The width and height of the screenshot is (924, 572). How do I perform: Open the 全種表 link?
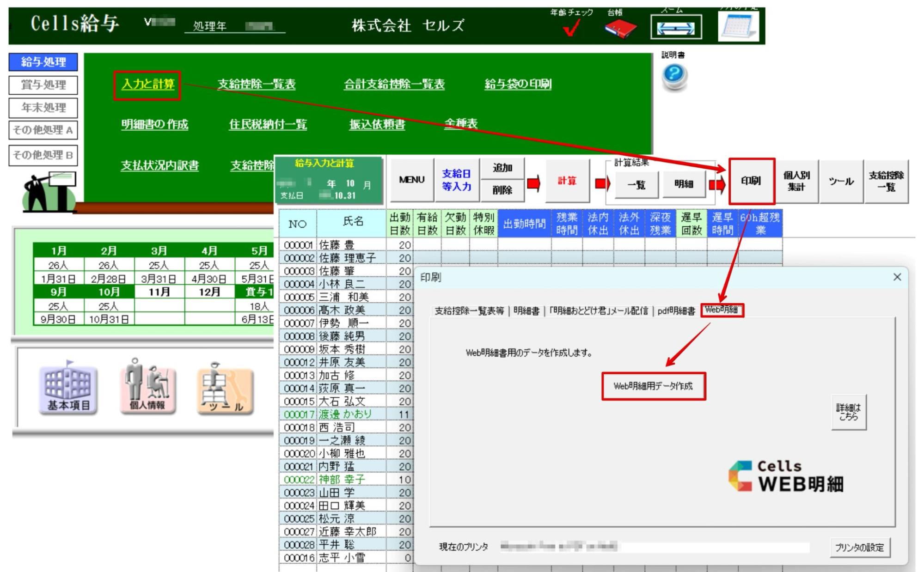461,124
